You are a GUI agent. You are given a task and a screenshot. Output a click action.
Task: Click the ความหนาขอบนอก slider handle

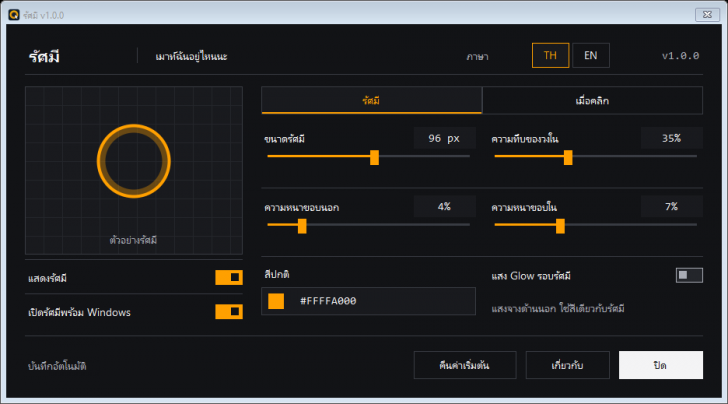tap(302, 226)
